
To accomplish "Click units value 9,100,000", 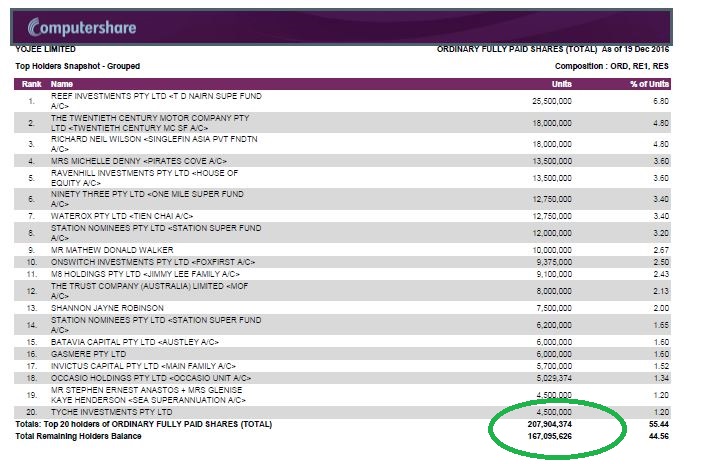I will (x=554, y=274).
